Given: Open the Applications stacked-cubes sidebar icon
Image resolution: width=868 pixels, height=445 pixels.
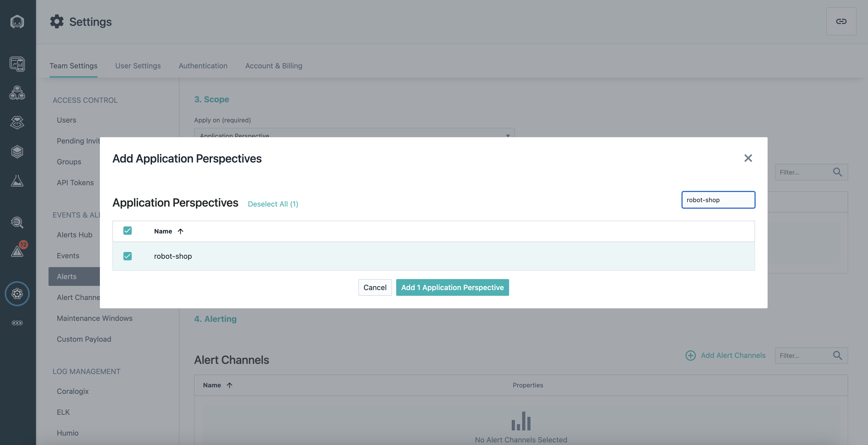Looking at the screenshot, I should coord(17,93).
